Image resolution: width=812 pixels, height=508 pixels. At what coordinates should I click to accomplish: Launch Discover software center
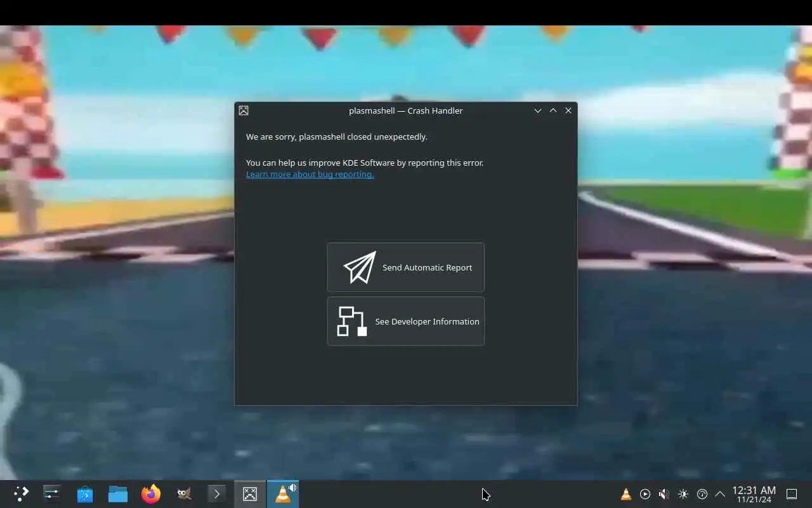click(85, 494)
